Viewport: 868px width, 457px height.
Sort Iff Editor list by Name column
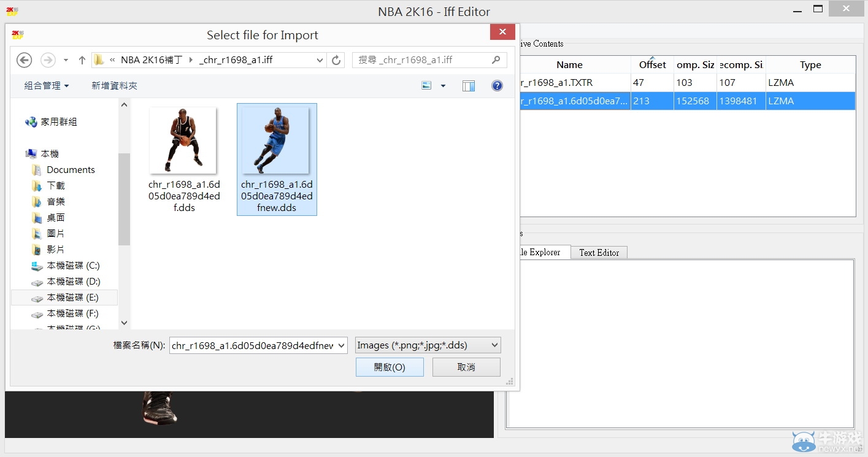click(569, 64)
